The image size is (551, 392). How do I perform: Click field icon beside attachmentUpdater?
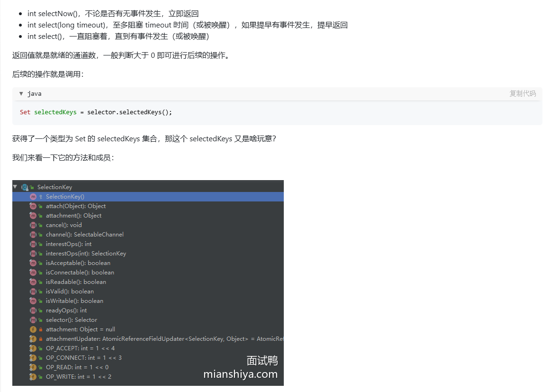click(33, 339)
